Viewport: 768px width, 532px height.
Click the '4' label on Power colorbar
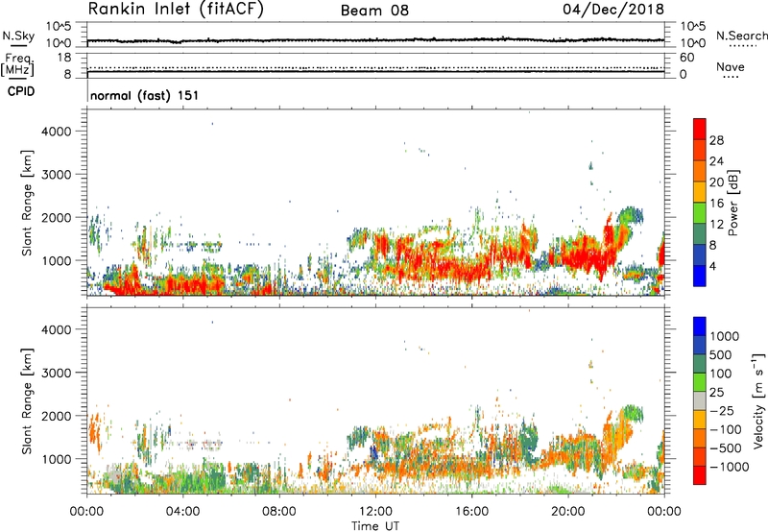713,267
